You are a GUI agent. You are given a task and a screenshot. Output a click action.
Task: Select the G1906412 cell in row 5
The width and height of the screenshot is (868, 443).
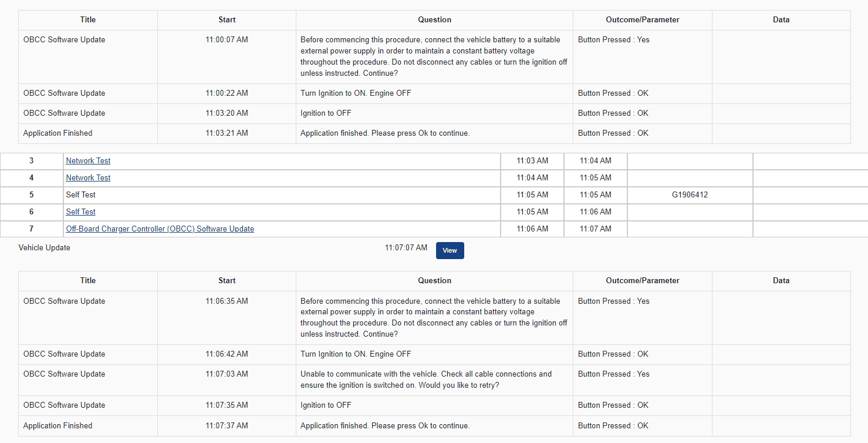click(690, 195)
